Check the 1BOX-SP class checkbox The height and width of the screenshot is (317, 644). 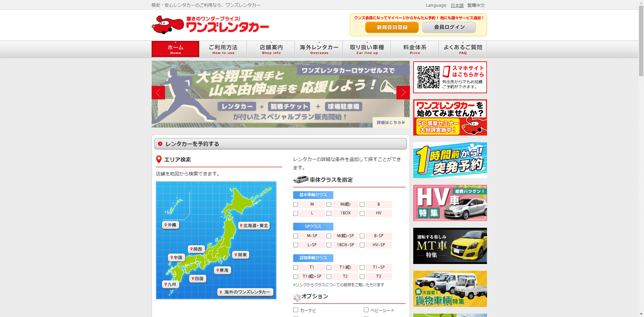click(x=329, y=245)
